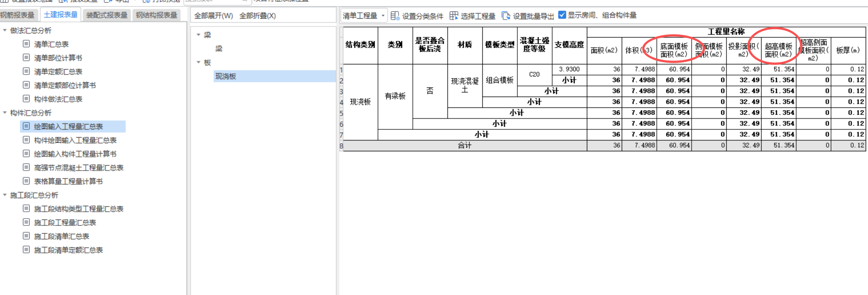The image size is (868, 295).
Task: Click the 底面模板面积(m2) column header
Action: pos(674,50)
